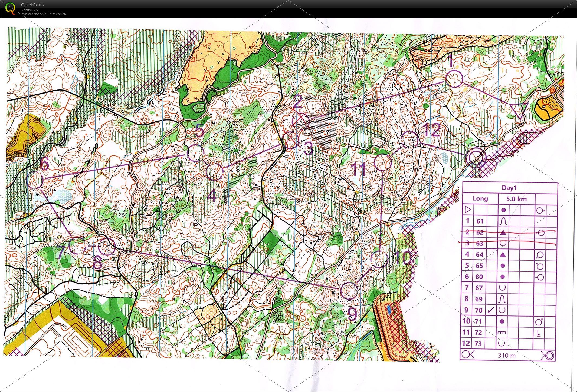Viewport: 577px width, 392px height.
Task: Click the Day1 header in control table
Action: pos(509,188)
